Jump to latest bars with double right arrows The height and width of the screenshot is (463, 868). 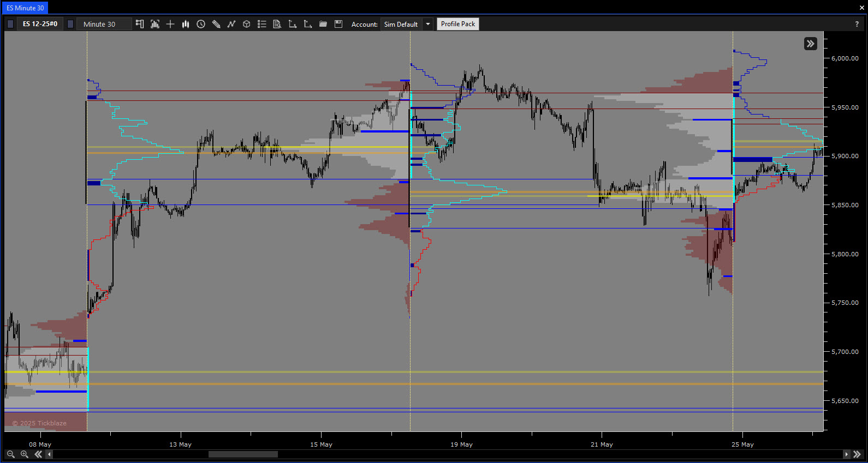pyautogui.click(x=857, y=454)
